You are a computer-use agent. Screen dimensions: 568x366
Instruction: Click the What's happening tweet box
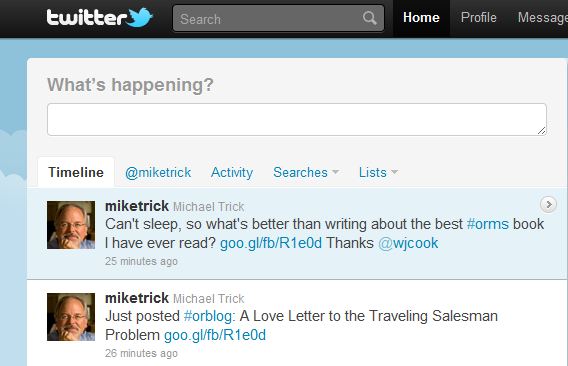coord(297,120)
